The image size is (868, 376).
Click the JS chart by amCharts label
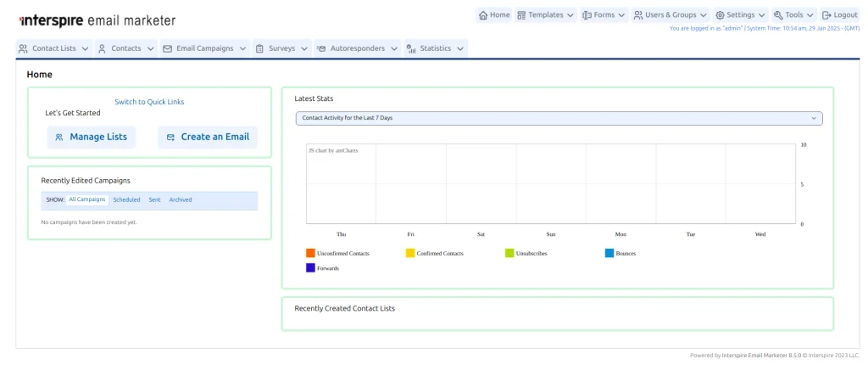332,151
